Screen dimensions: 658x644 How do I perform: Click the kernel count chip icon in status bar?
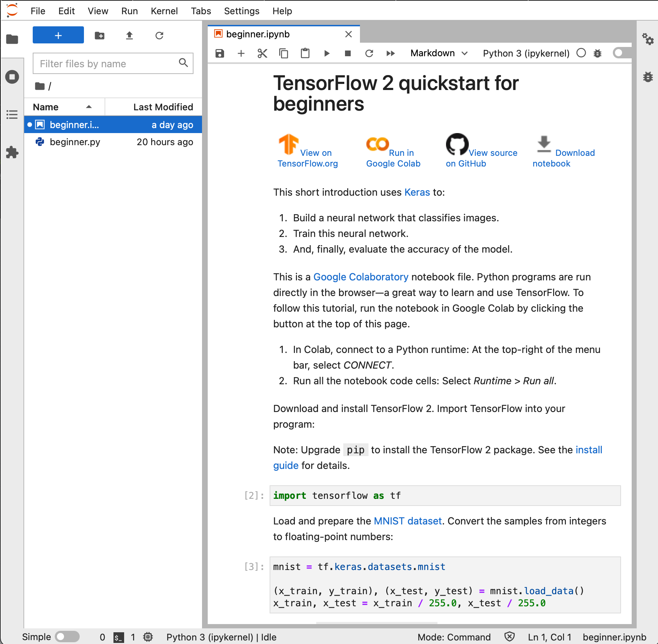pos(148,637)
